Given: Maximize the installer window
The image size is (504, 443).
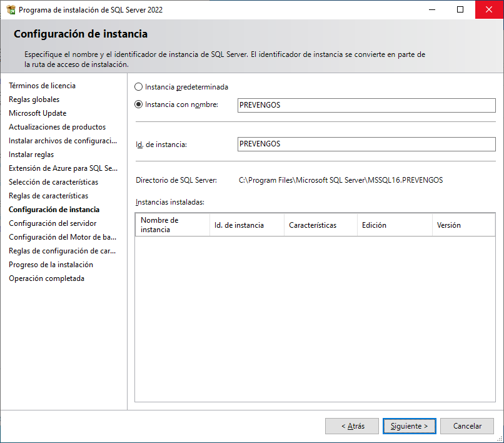Looking at the screenshot, I should point(460,10).
